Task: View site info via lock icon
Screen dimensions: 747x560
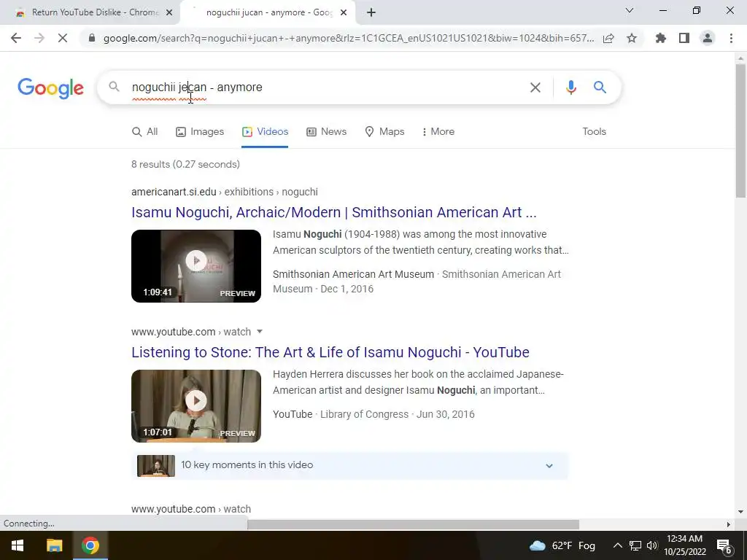Action: [x=92, y=38]
